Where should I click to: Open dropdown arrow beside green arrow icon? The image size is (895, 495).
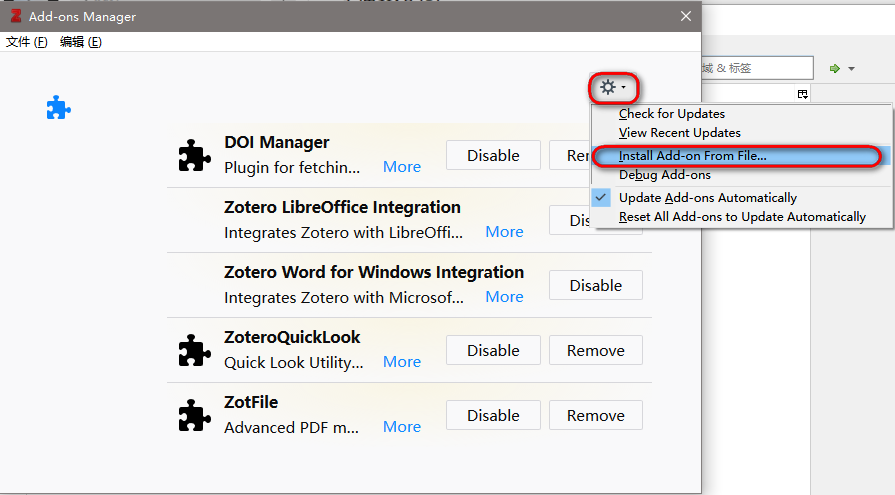click(x=852, y=69)
